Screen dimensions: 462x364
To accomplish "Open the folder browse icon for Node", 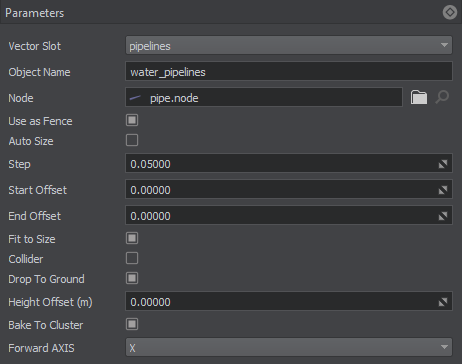I will tap(419, 97).
